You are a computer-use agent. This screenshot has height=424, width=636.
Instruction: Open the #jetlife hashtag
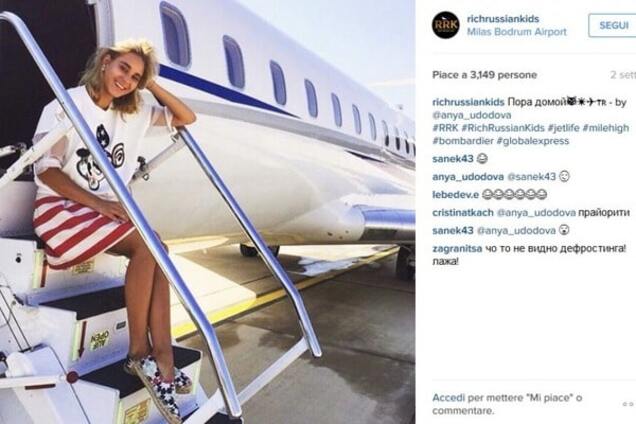pyautogui.click(x=563, y=128)
